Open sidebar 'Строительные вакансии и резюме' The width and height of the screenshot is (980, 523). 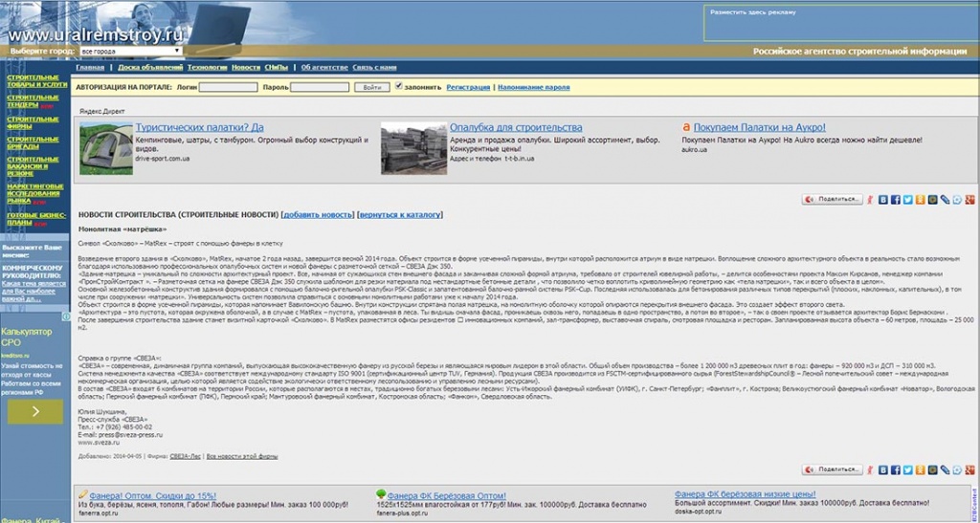tap(33, 166)
